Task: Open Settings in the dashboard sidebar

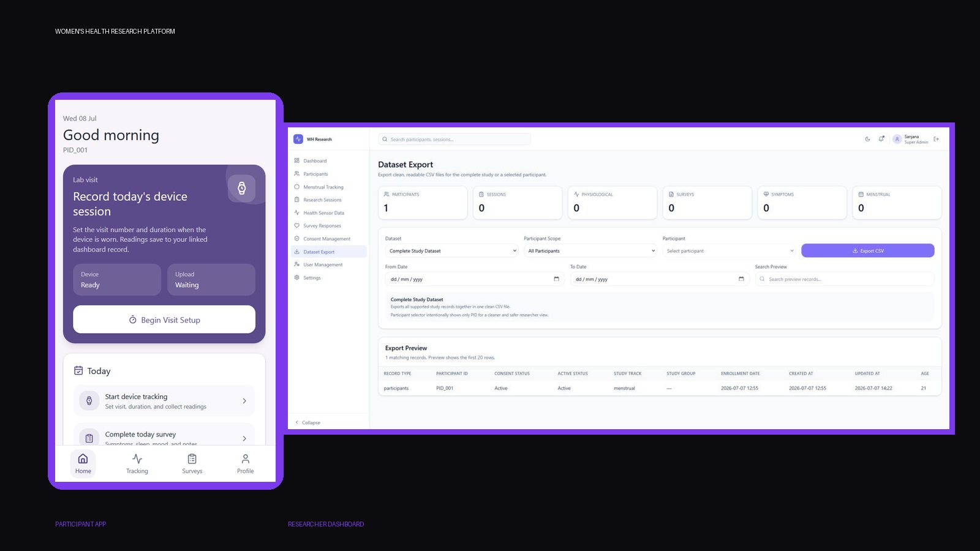Action: point(328,278)
